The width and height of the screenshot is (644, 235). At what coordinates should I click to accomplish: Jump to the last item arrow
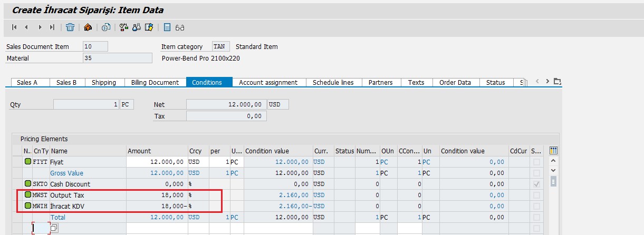pyautogui.click(x=52, y=27)
